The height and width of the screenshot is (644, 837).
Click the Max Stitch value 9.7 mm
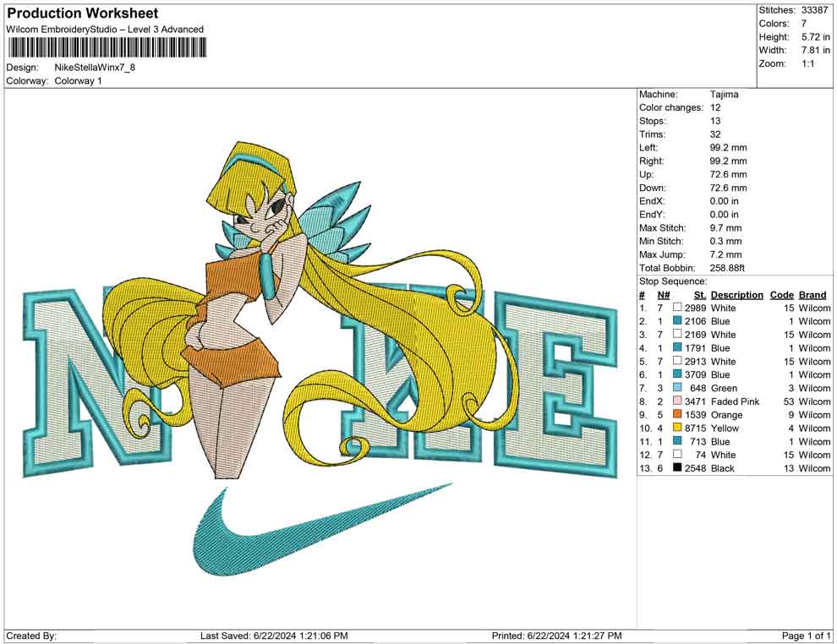point(726,228)
